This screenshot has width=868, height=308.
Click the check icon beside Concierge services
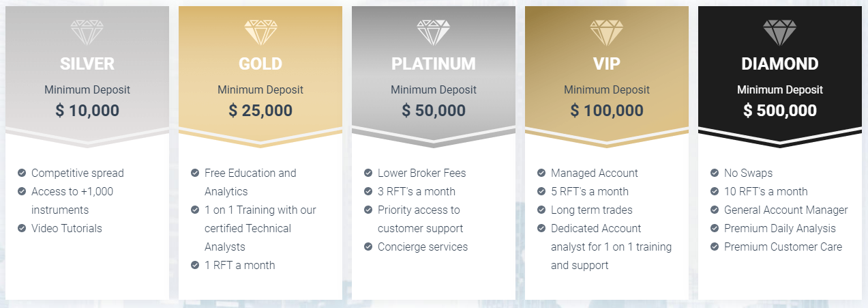click(368, 247)
